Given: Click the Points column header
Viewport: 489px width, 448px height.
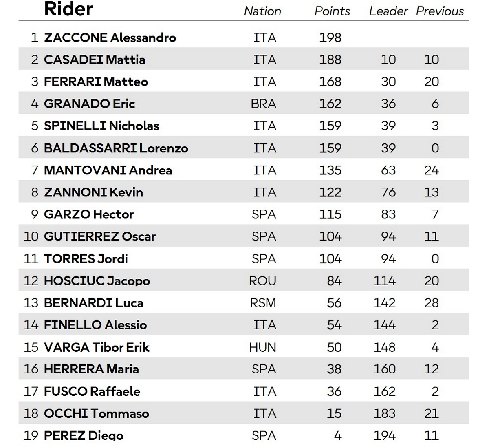Looking at the screenshot, I should pyautogui.click(x=332, y=11).
